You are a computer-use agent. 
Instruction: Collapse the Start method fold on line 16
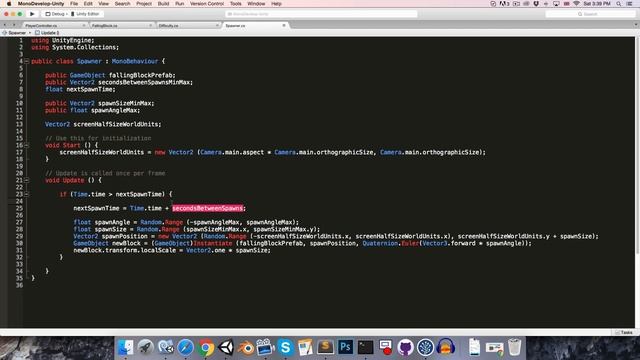tap(27, 145)
